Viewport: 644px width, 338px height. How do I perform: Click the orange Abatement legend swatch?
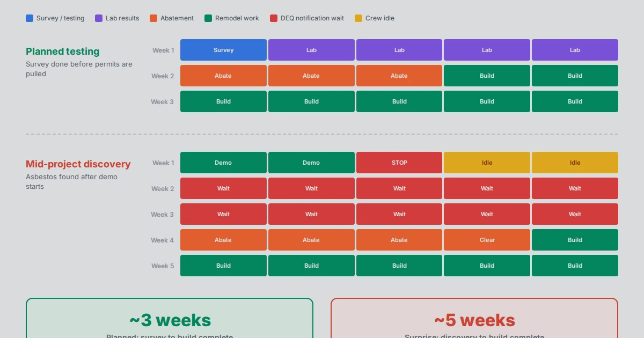[x=153, y=18]
